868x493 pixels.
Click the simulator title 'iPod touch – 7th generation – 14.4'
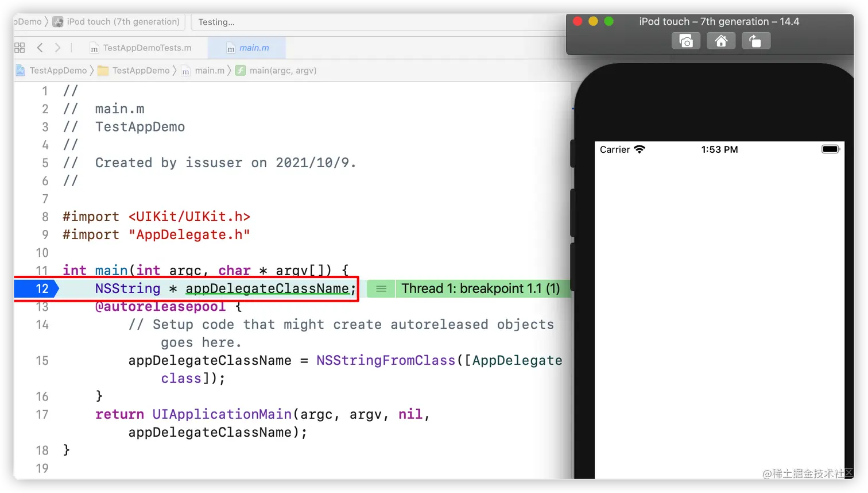click(x=719, y=21)
